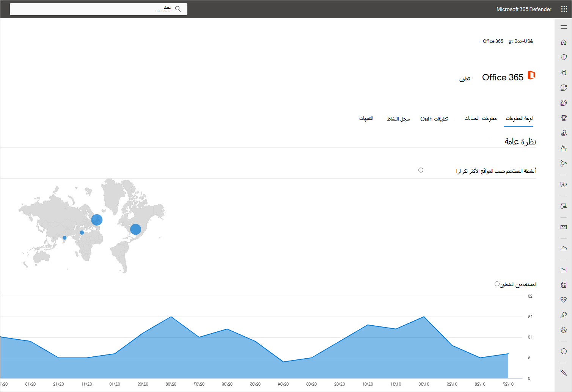Go to Home in the sidebar
The height and width of the screenshot is (392, 572).
tap(564, 42)
